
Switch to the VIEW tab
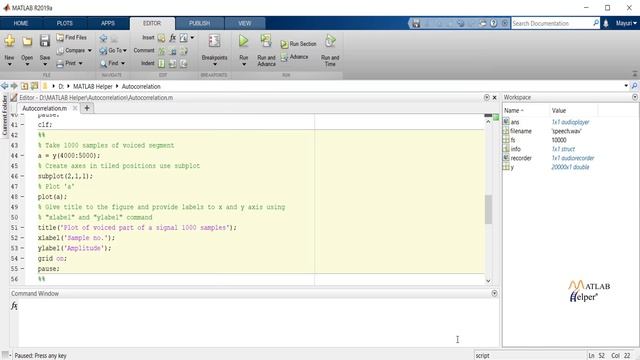point(245,23)
